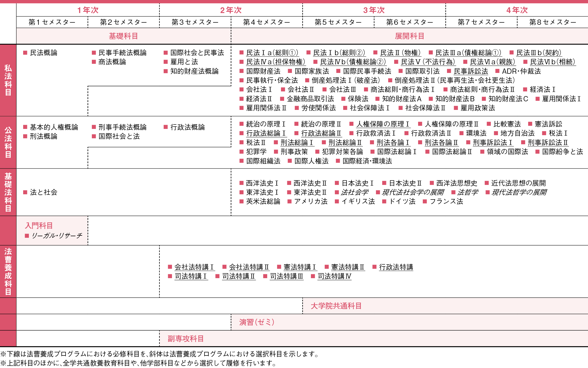Select the course 地方自治法
Viewport: 588px width, 368px height.
pos(517,133)
